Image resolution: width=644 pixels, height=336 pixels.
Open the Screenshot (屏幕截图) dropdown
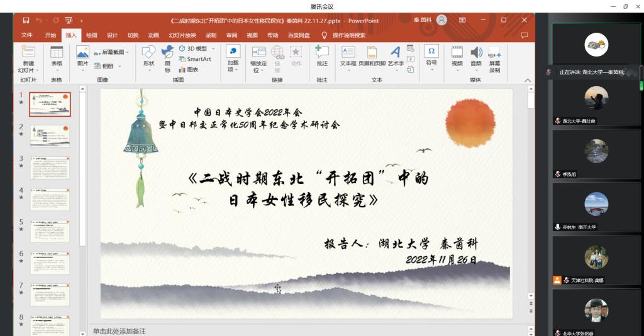click(128, 53)
